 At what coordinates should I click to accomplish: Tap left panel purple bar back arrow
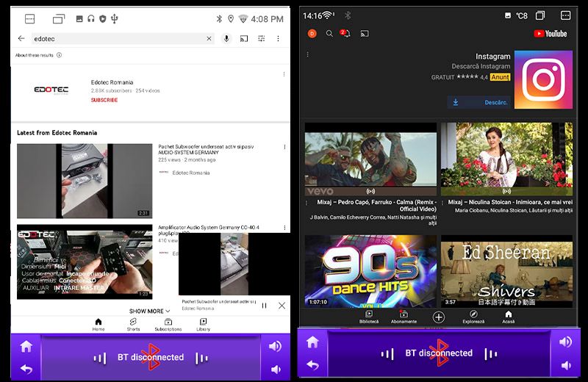point(26,370)
